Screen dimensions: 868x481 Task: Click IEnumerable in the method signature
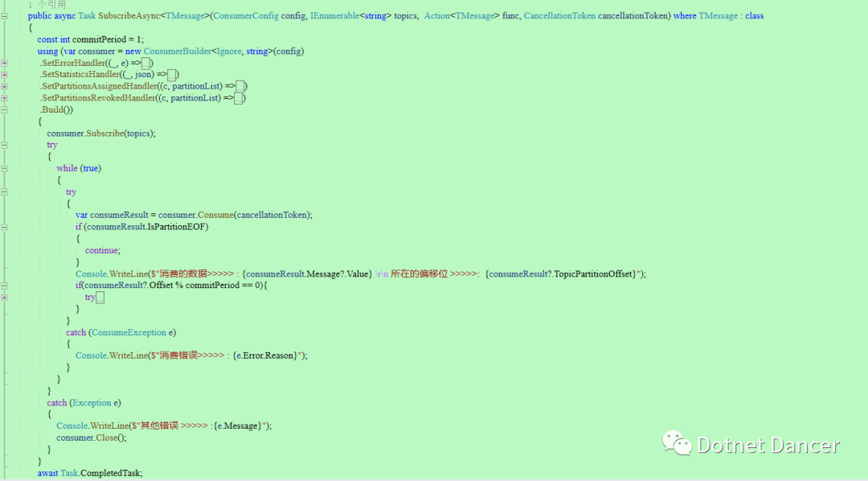pos(335,16)
